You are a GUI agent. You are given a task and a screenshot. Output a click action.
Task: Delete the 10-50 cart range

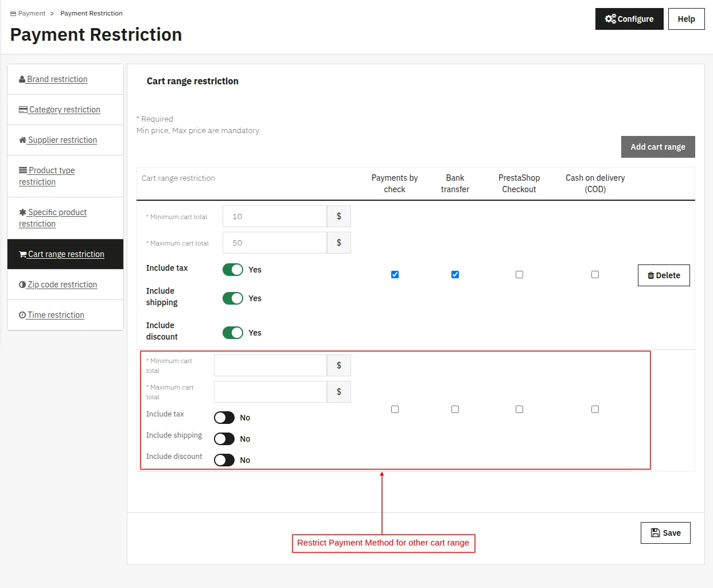664,275
